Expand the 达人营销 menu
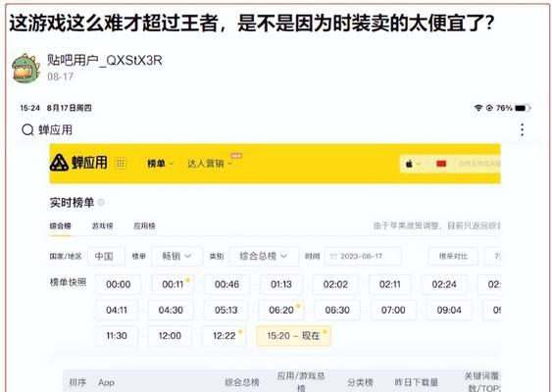 210,164
